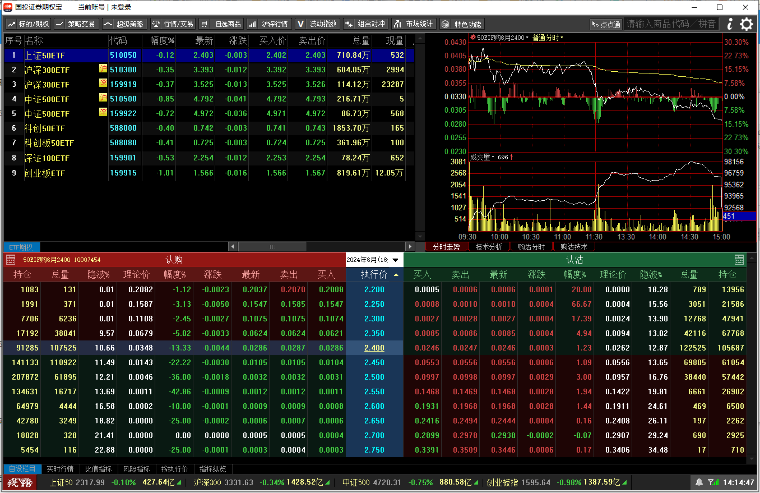This screenshot has height=493, width=760.
Task: Open the settings gear in the toolbar
Action: pos(747,24)
